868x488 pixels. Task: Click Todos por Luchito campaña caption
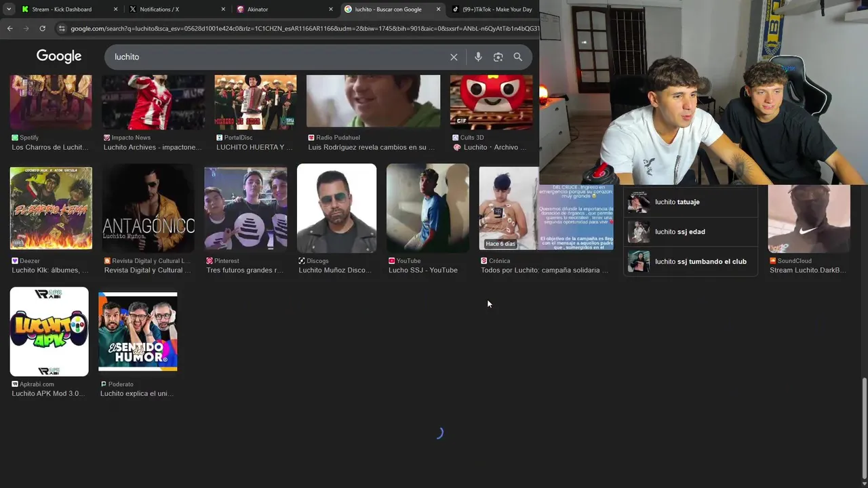click(x=544, y=270)
